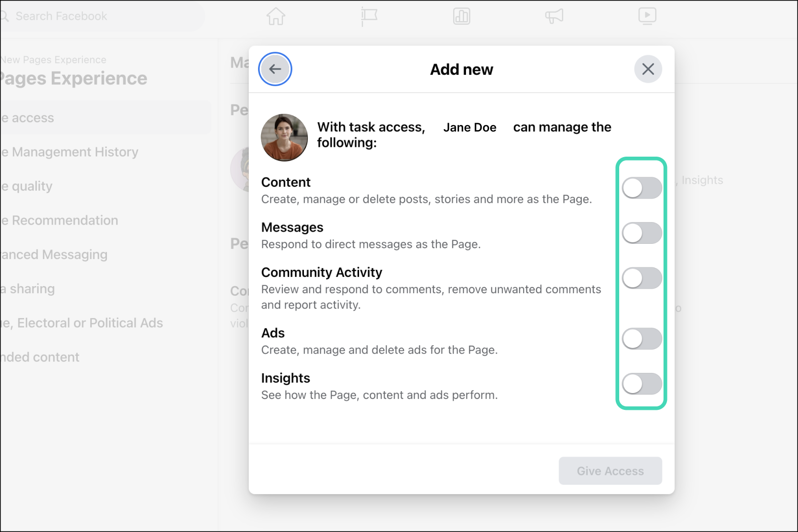Open the Video play icon
Screen dimensions: 798x532
[x=647, y=16]
